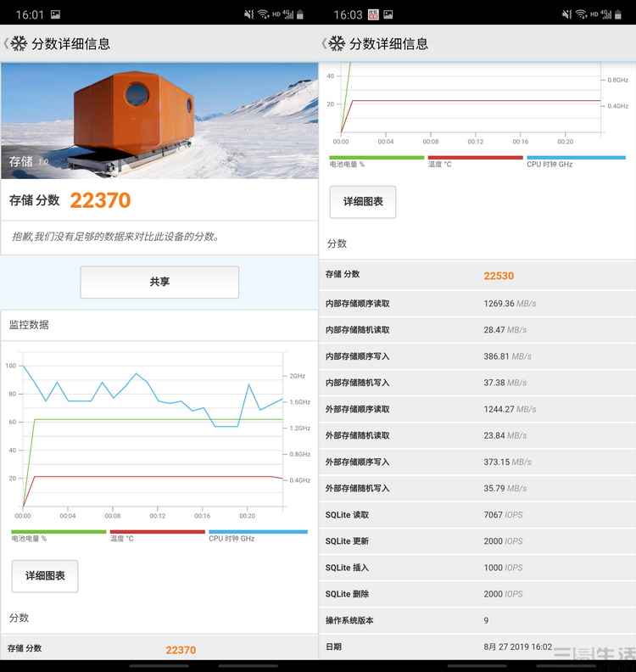Screen dimensions: 636x672
Task: Tap the Wi-Fi icon in right status bar
Action: pos(581,14)
